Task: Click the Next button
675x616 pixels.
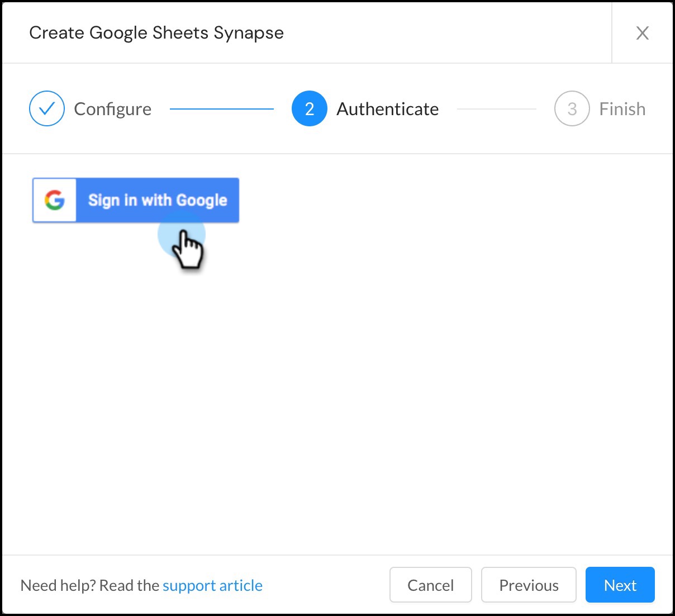Action: click(x=620, y=585)
